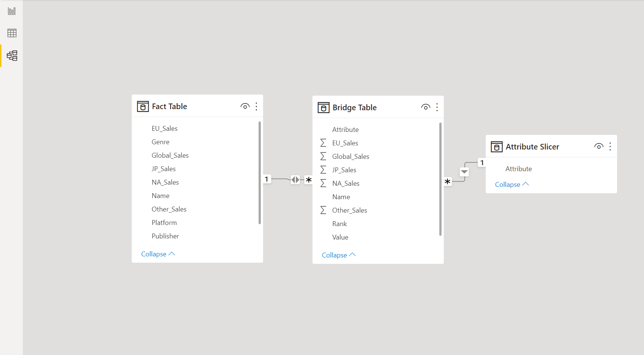Select the Publisher field in Fact Table
The image size is (644, 355).
click(165, 236)
